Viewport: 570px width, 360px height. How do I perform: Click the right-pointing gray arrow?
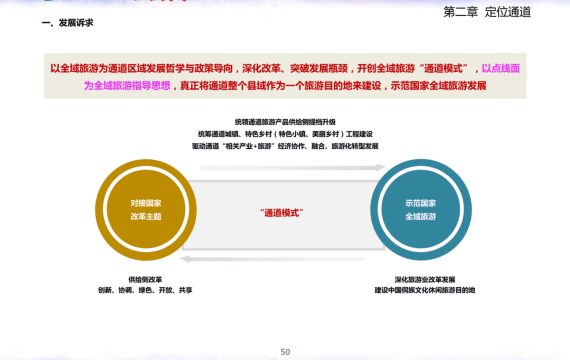293,168
